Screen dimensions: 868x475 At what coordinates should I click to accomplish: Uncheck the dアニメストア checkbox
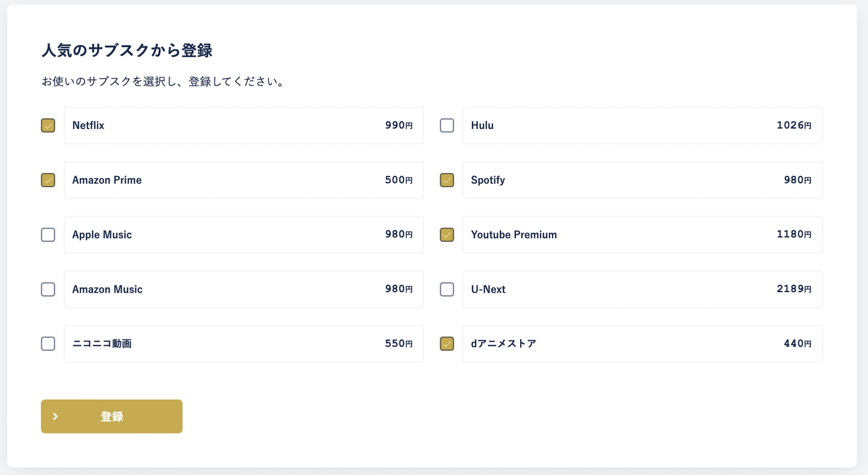coord(447,344)
